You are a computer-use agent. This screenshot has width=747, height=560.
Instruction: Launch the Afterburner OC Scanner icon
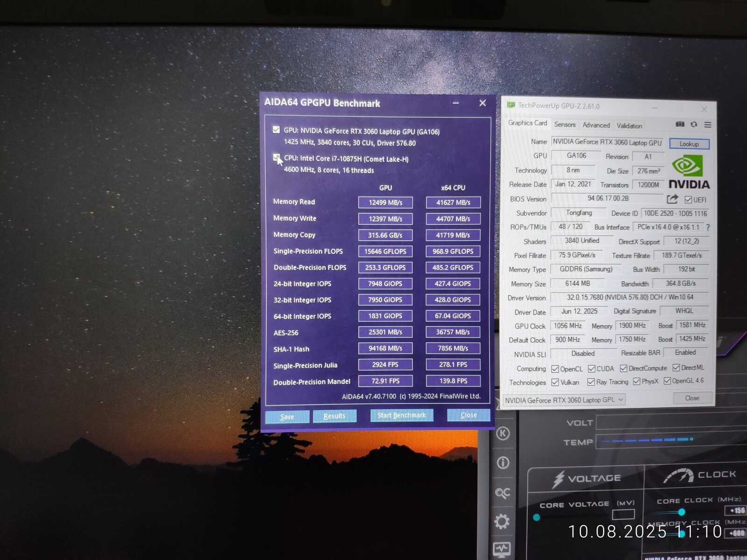(x=503, y=493)
